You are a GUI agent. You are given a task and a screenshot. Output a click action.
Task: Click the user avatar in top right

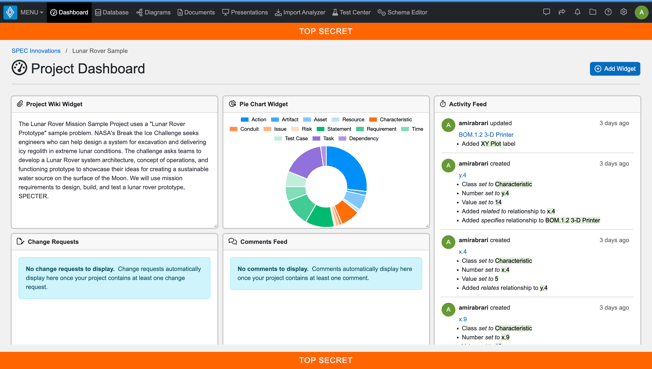tap(641, 12)
